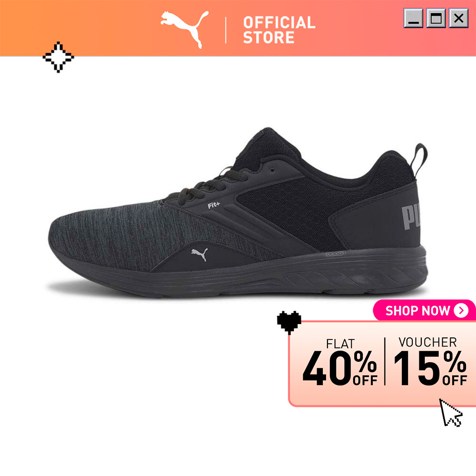Screen dimensions: 476x476
Task: Close the retro window with X button
Action: click(x=458, y=18)
